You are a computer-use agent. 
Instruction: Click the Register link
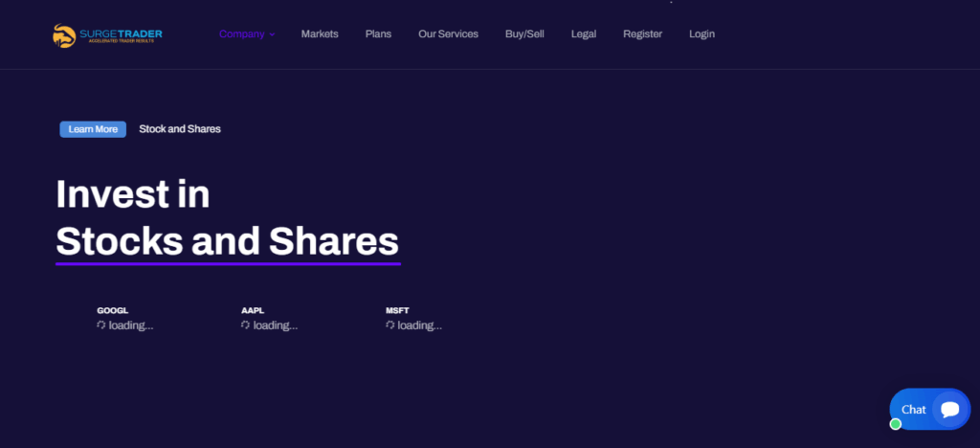coord(642,34)
